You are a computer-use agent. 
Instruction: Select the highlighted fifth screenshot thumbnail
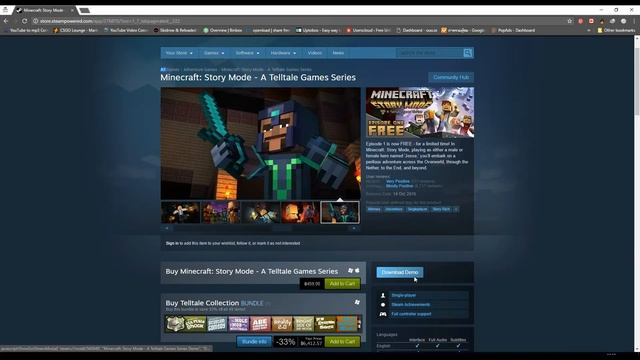click(x=340, y=212)
